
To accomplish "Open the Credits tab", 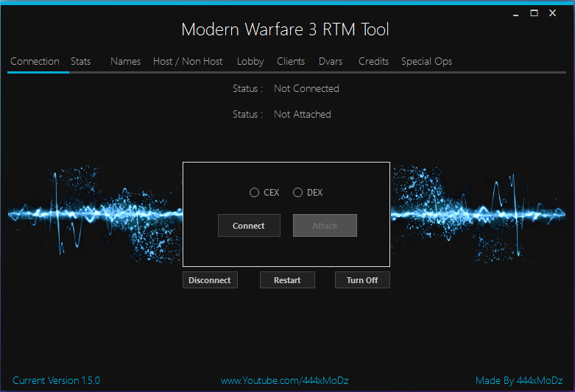I will pyautogui.click(x=373, y=62).
